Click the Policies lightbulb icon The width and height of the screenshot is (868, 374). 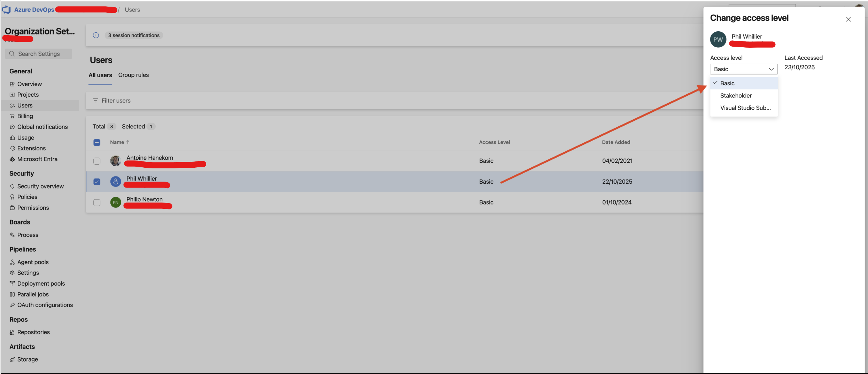pyautogui.click(x=12, y=197)
